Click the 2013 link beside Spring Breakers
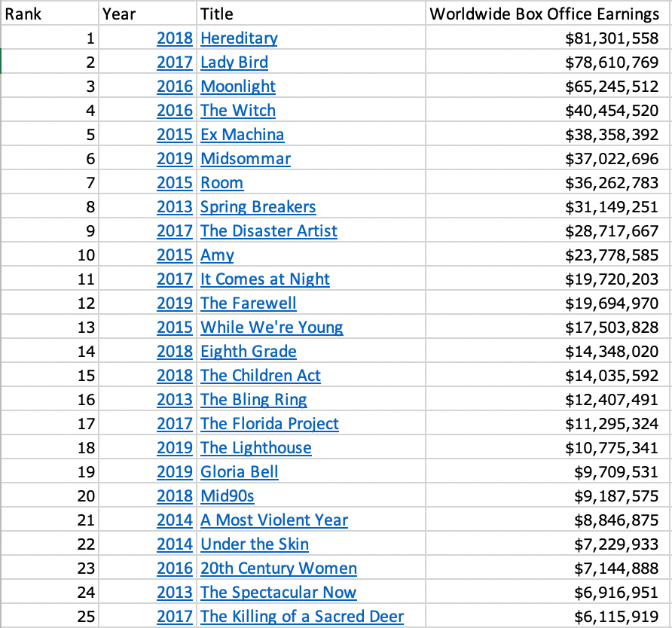Image resolution: width=672 pixels, height=628 pixels. [x=175, y=207]
